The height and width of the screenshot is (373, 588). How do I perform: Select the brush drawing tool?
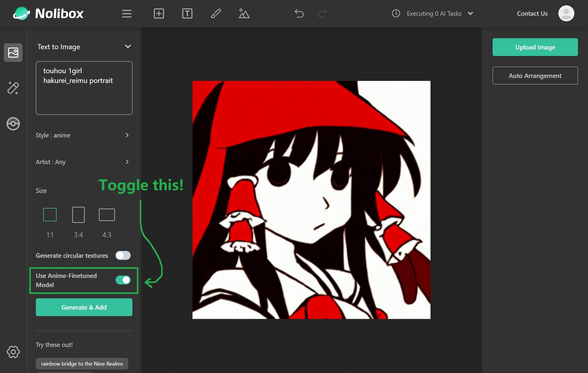(216, 14)
